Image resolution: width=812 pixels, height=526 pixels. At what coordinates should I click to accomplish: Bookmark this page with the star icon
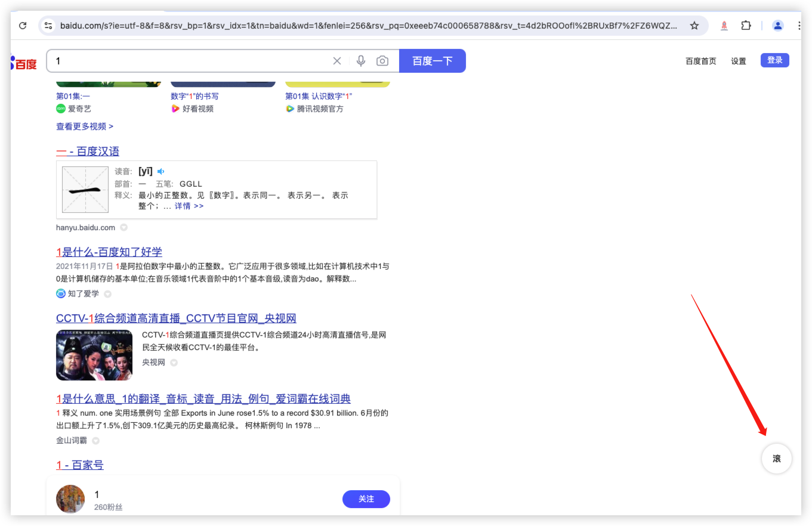(x=694, y=26)
